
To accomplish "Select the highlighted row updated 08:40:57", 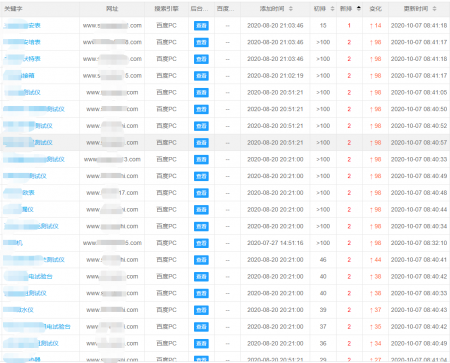I will tap(225, 143).
